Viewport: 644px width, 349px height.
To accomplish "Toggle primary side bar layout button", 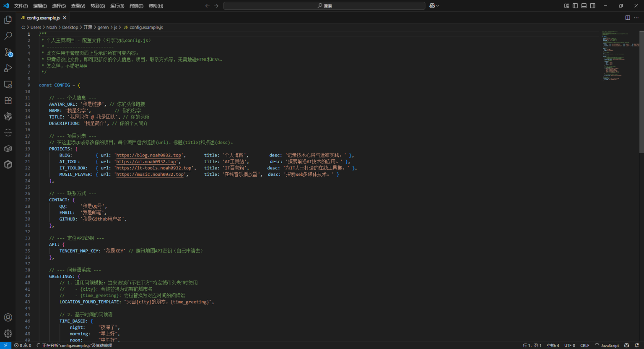I will 575,6.
